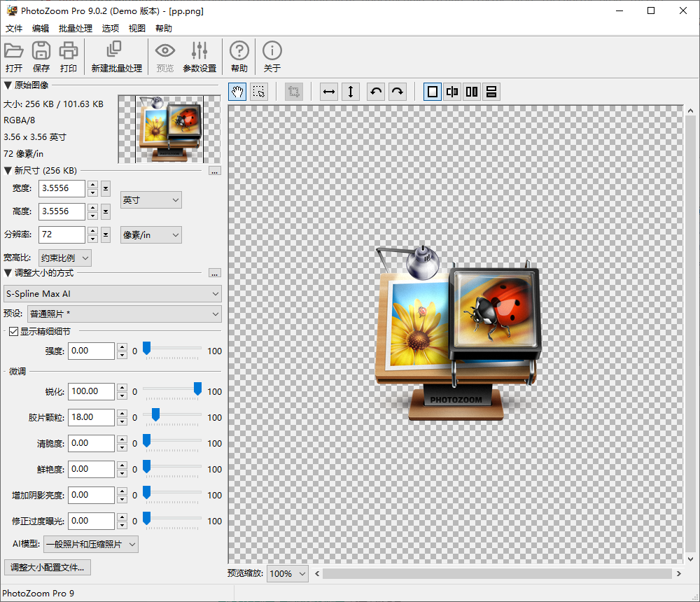Click the 调整大小配置文件 button
Viewport: 700px width, 602px height.
(48, 567)
